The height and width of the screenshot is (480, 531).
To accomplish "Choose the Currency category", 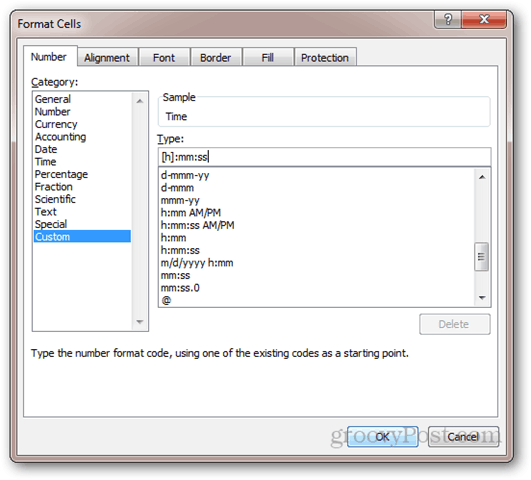I will click(x=56, y=124).
